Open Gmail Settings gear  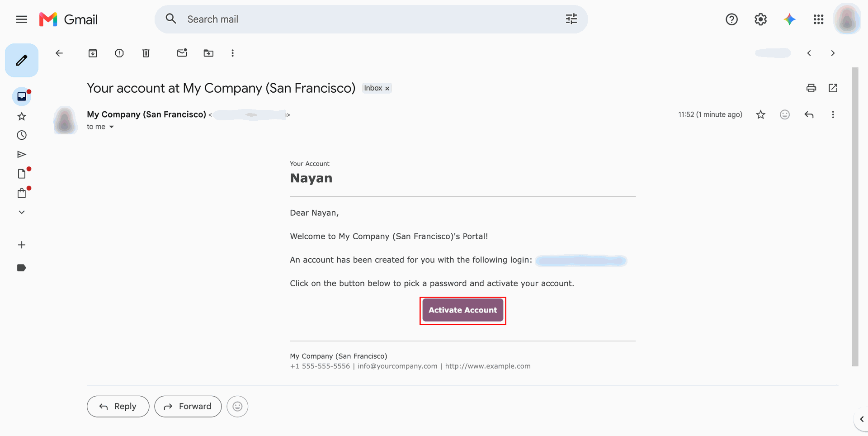tap(761, 19)
